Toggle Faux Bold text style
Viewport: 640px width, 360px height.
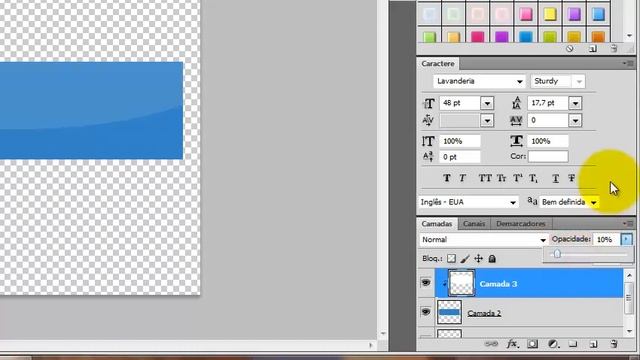[x=447, y=178]
